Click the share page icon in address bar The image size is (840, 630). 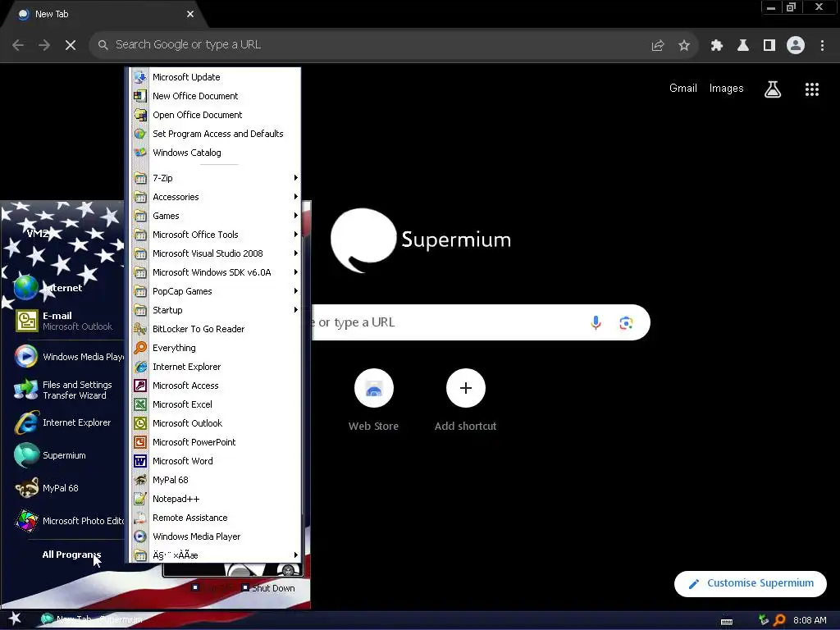coord(658,45)
